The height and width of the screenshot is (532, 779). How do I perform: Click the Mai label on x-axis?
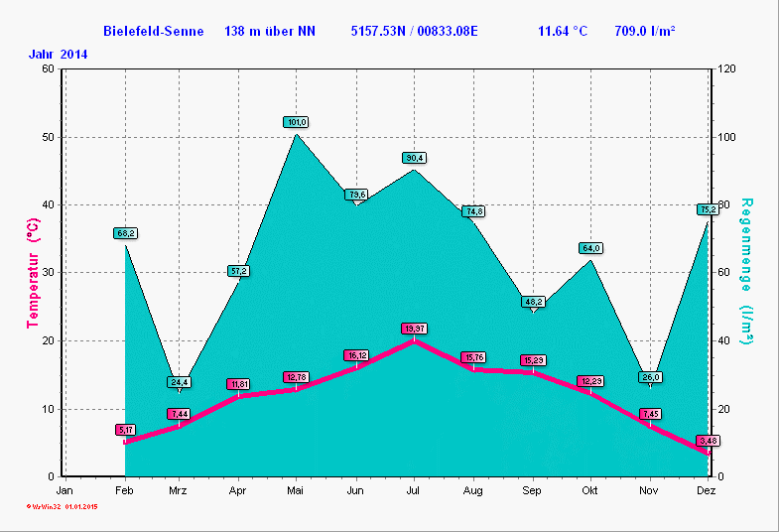pos(295,490)
